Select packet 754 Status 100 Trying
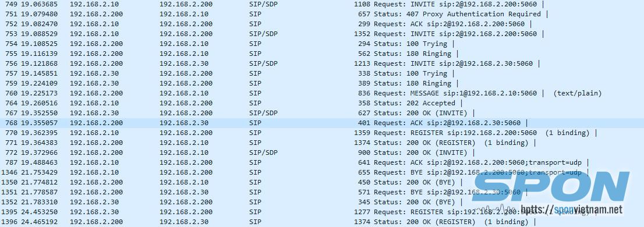The height and width of the screenshot is (227, 644). point(322,44)
